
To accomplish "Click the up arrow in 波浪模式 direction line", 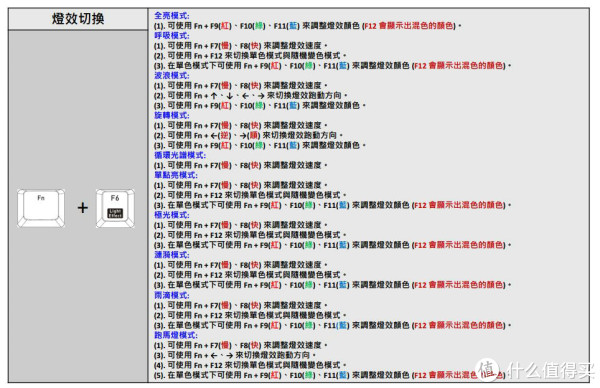I will click(x=214, y=96).
